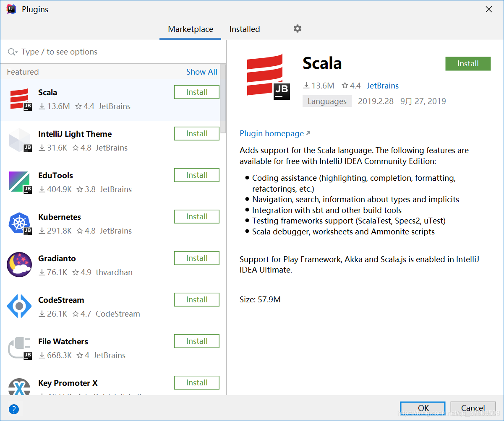Select the Gradianto plugin name

pyautogui.click(x=57, y=258)
